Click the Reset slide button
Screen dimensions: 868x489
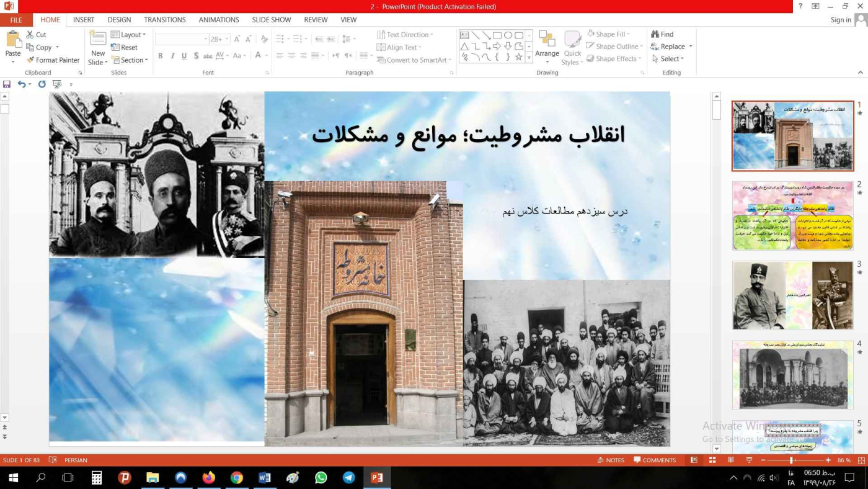pyautogui.click(x=125, y=47)
